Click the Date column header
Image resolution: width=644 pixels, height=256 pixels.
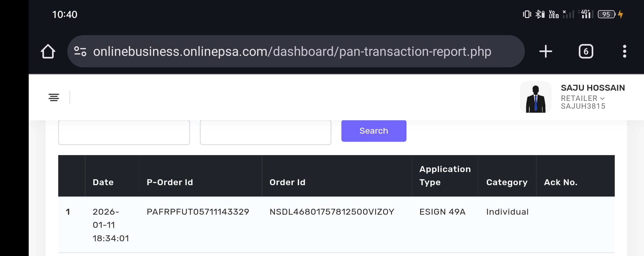(x=103, y=182)
